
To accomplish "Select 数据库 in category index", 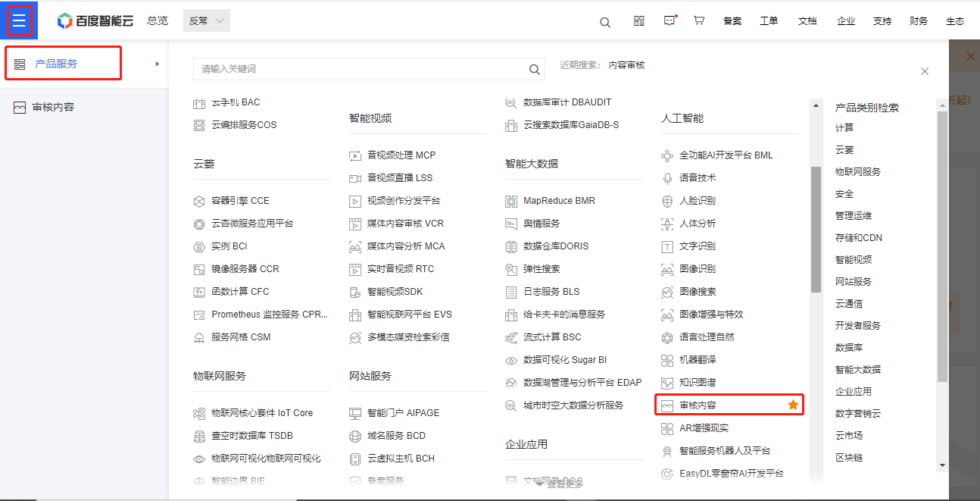I will point(849,348).
